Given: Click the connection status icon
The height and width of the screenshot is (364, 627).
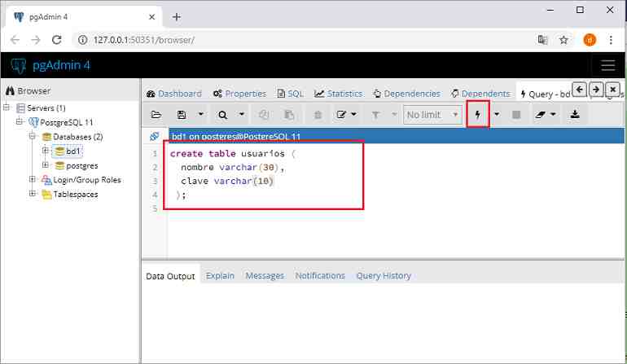Looking at the screenshot, I should click(x=155, y=137).
